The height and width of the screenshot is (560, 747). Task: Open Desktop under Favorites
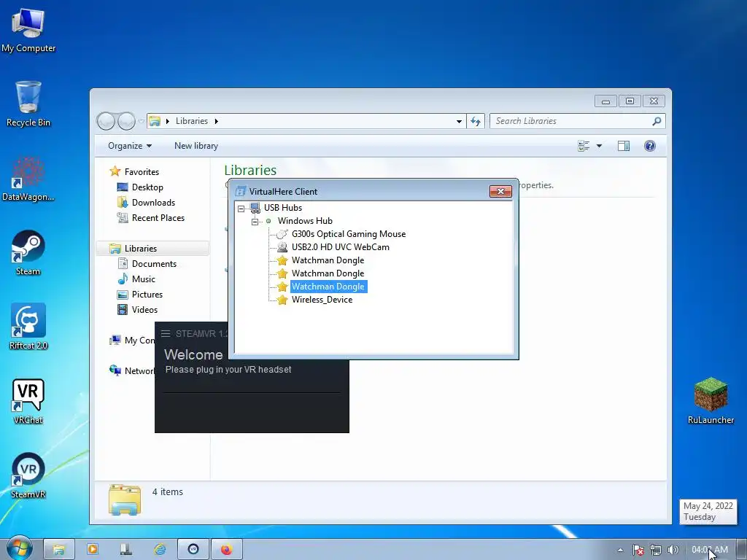(x=147, y=187)
